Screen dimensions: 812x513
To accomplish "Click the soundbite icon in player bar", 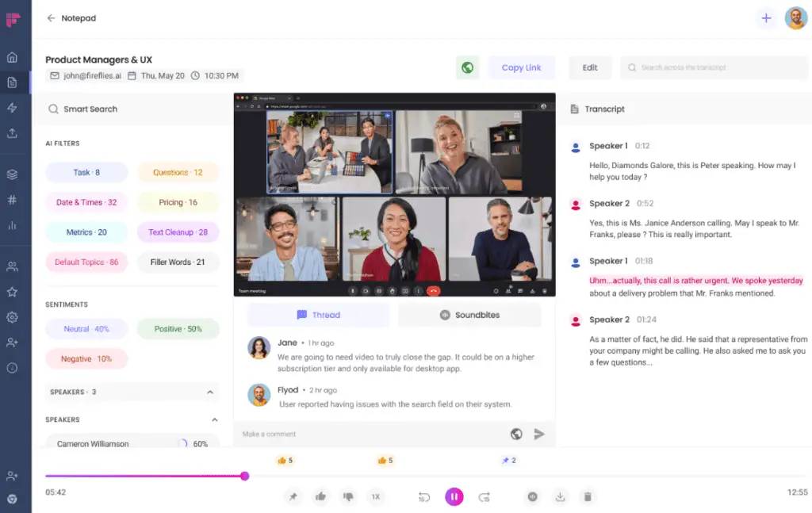I will [532, 497].
